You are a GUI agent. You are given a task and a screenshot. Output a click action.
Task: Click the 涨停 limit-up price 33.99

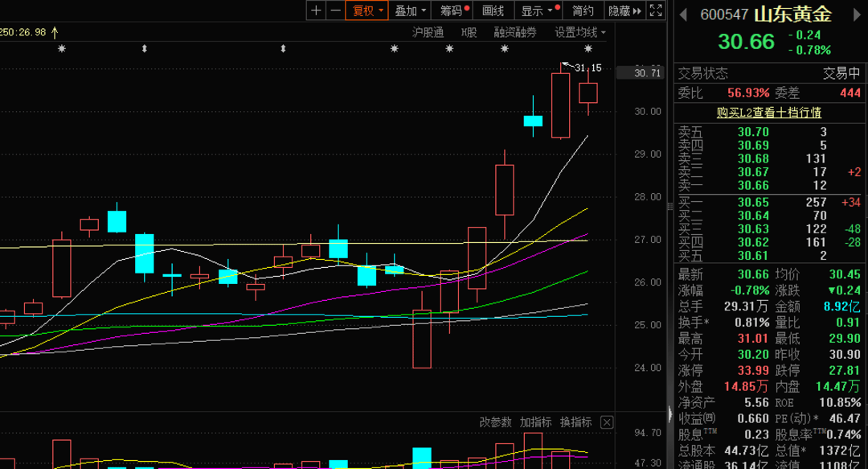pyautogui.click(x=753, y=370)
